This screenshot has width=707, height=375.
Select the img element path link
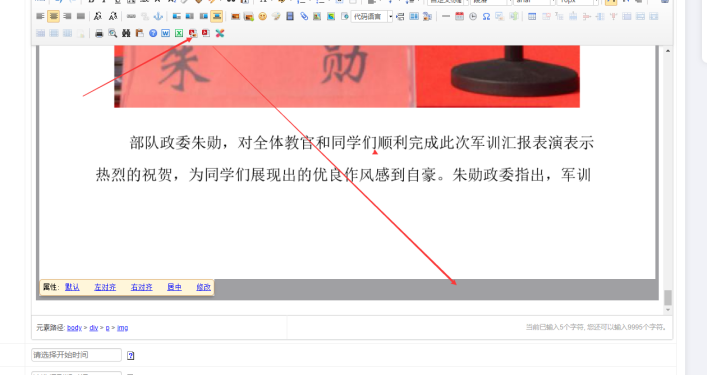(123, 328)
